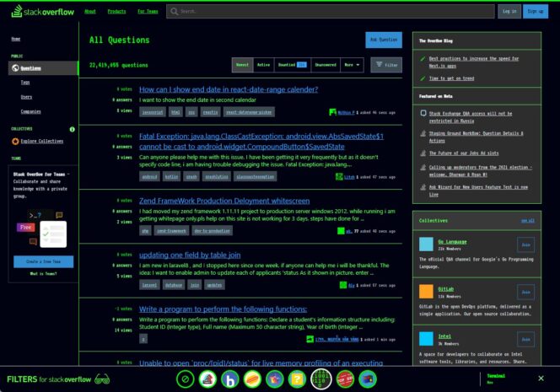This screenshot has width=560, height=392.
Task: Apply the yellow question block filter
Action: pyautogui.click(x=297, y=379)
